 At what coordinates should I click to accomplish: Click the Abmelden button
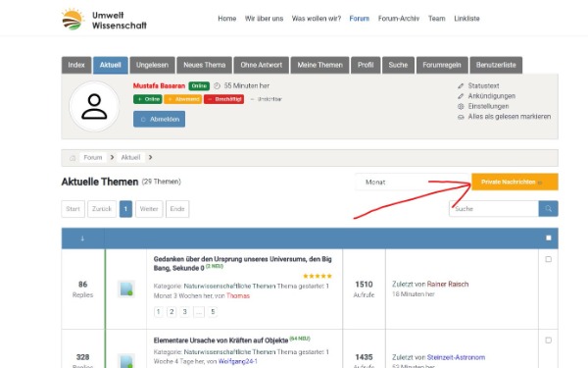pos(160,119)
